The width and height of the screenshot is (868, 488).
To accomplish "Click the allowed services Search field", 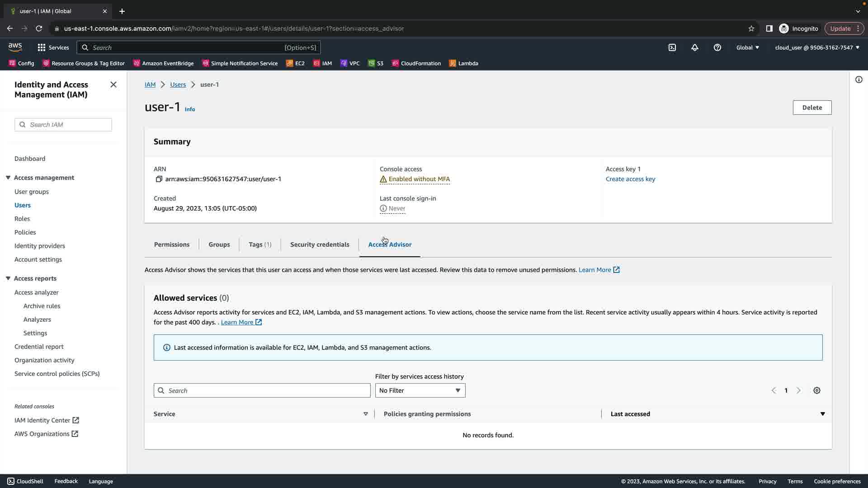I will (262, 390).
